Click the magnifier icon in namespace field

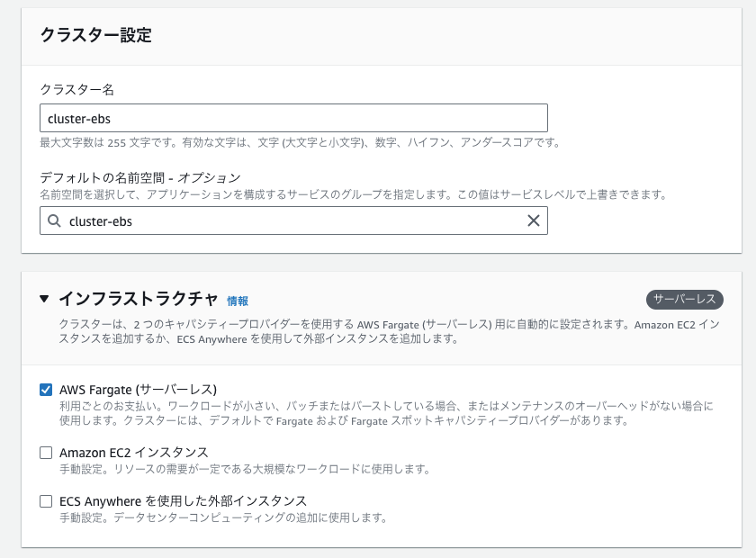coord(55,220)
